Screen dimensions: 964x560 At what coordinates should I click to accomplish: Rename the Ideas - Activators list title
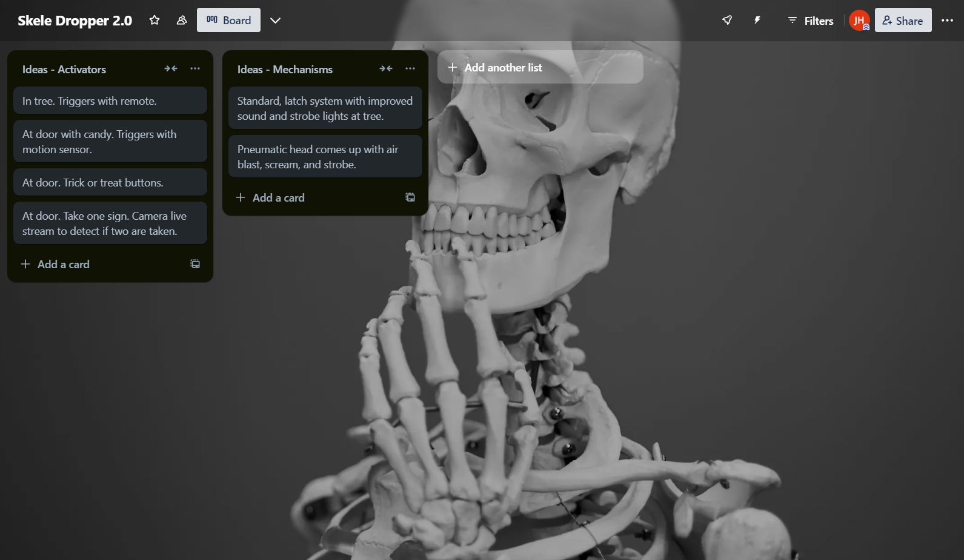click(64, 69)
